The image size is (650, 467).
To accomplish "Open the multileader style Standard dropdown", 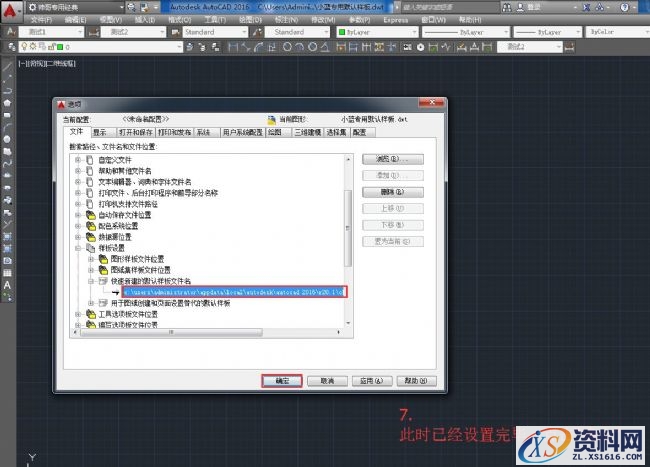I will 297,32.
